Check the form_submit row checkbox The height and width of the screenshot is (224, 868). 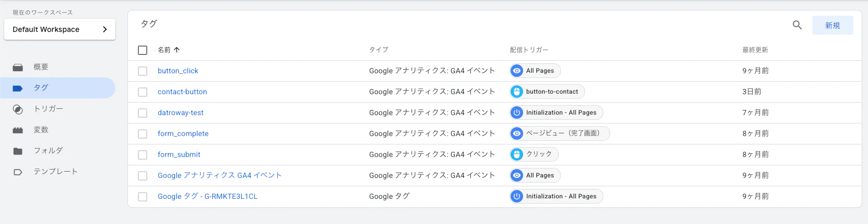143,155
